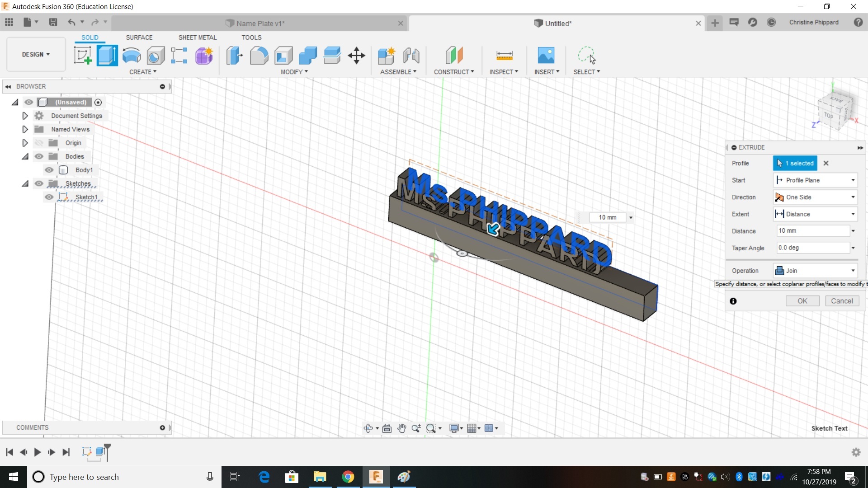Image resolution: width=868 pixels, height=488 pixels.
Task: Open the Measure tool under Inspect
Action: point(504,56)
